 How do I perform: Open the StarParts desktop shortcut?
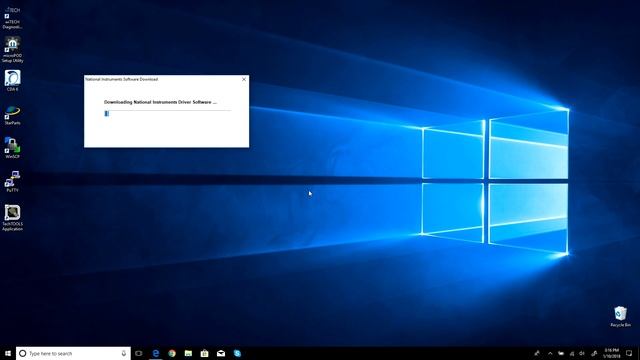12,115
